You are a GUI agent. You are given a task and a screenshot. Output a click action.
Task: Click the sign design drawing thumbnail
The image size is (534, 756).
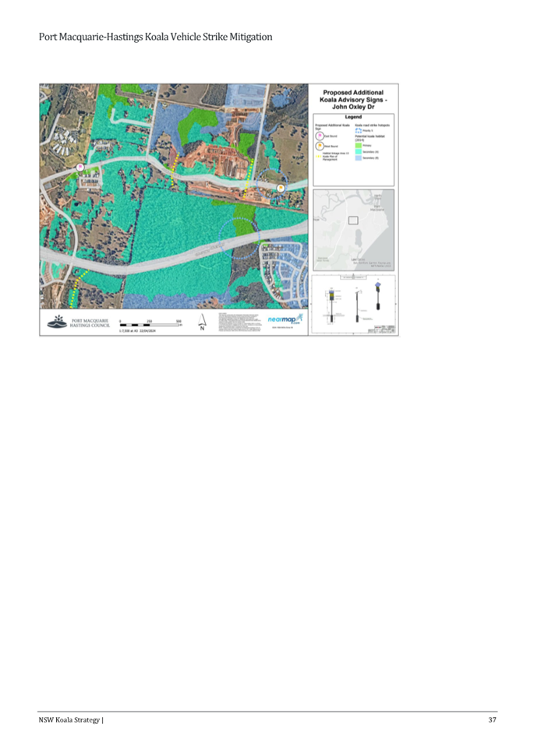click(354, 304)
